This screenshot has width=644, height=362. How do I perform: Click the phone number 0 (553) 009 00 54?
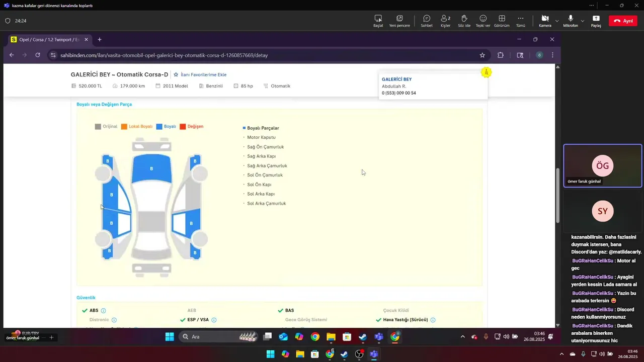pos(399,93)
